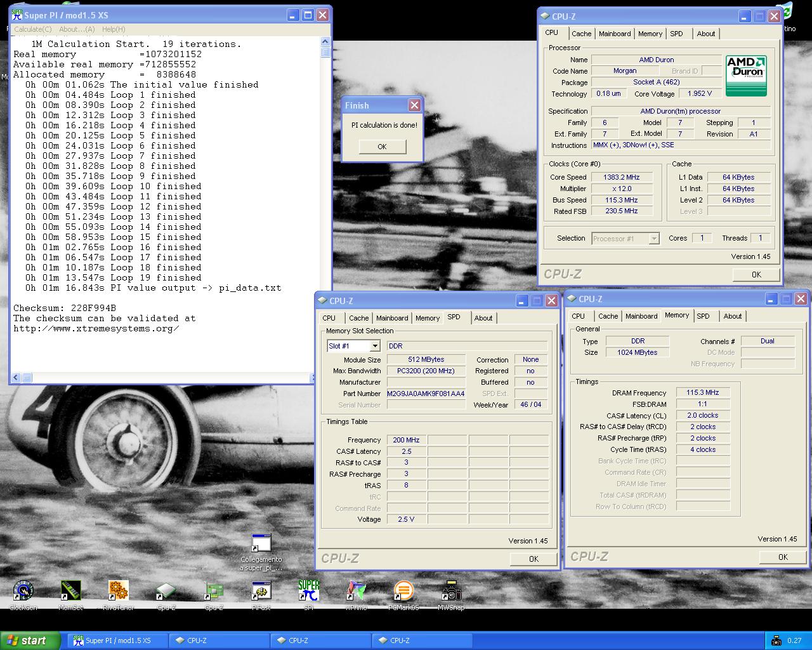Click the Core Voltage value 1.952 V
This screenshot has width=812, height=650.
700,93
